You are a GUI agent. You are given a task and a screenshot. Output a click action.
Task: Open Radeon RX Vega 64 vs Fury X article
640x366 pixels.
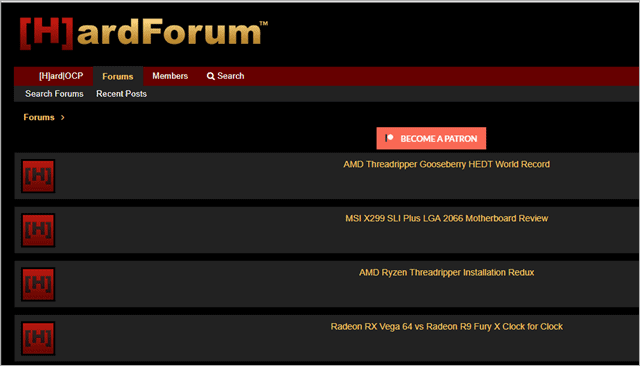(447, 326)
